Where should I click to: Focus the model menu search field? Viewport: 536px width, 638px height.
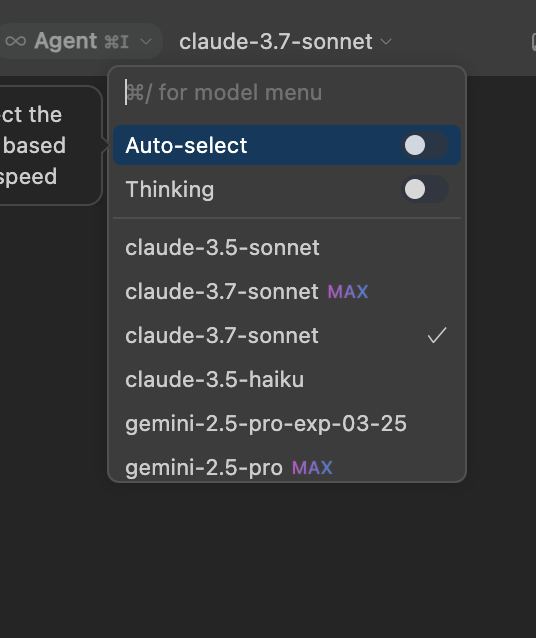[x=287, y=93]
